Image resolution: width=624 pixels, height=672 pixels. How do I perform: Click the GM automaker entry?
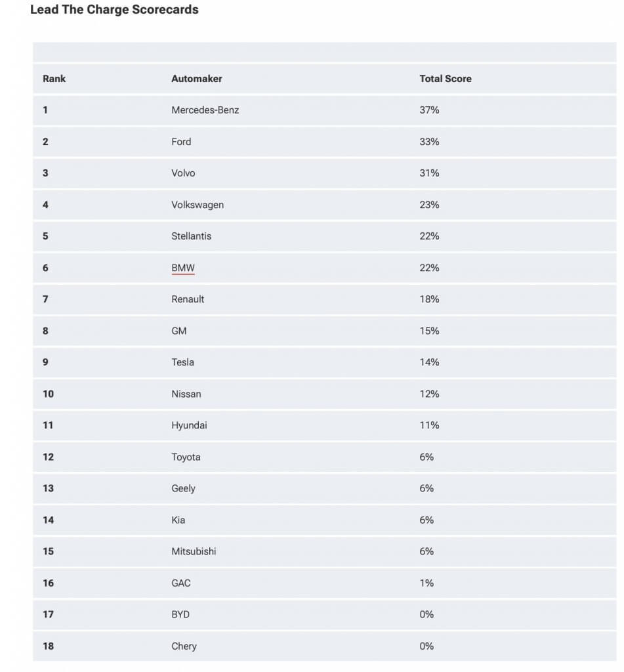click(x=178, y=331)
